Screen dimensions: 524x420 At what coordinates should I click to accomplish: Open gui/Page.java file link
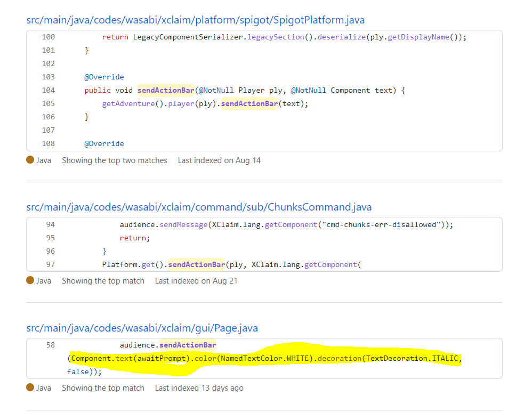click(142, 328)
